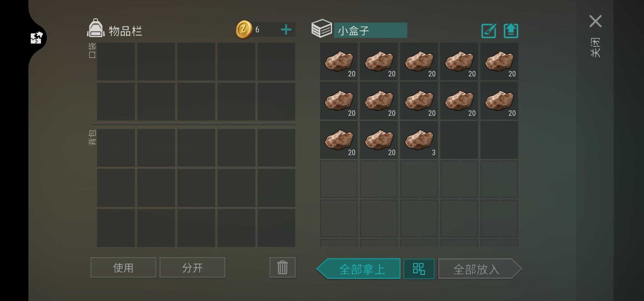644x301 pixels.
Task: Tap the plus icon to add coins
Action: (286, 30)
